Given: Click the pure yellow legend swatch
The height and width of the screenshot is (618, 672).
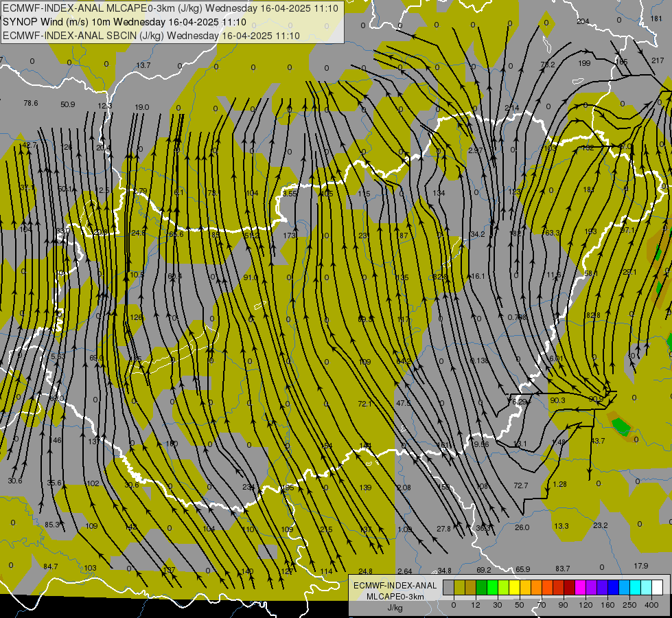Looking at the screenshot, I should tap(514, 587).
